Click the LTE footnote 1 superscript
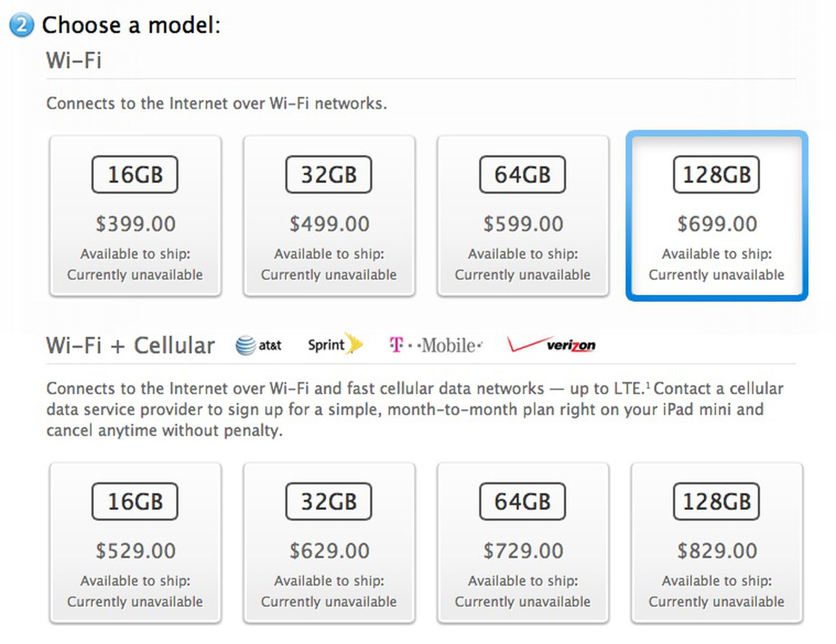The image size is (836, 644). [648, 385]
